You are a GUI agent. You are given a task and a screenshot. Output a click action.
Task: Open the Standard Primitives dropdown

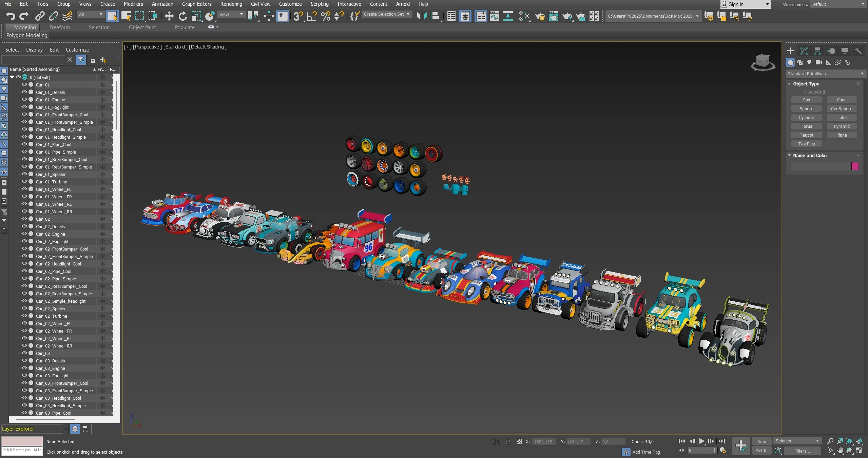pyautogui.click(x=825, y=74)
